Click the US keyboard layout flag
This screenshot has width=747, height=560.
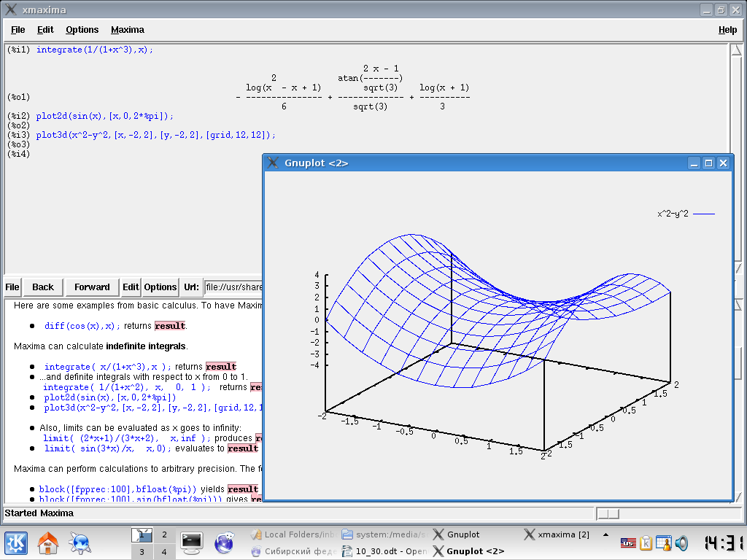coord(628,542)
